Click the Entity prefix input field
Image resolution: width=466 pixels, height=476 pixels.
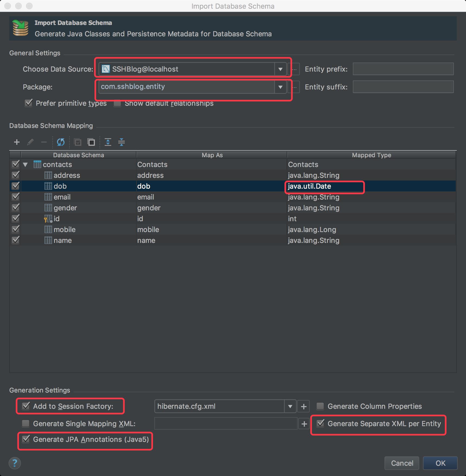point(403,69)
